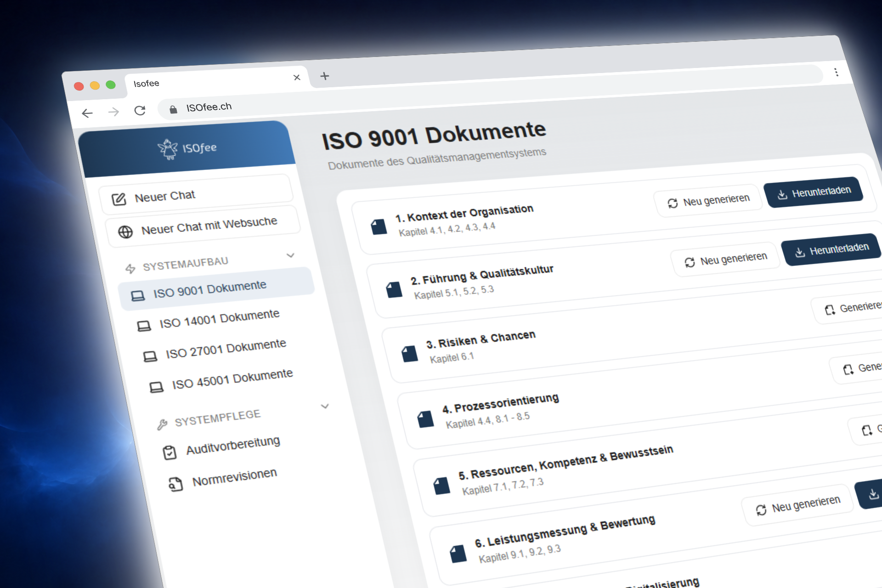Close the Isofee browser tab

(297, 77)
